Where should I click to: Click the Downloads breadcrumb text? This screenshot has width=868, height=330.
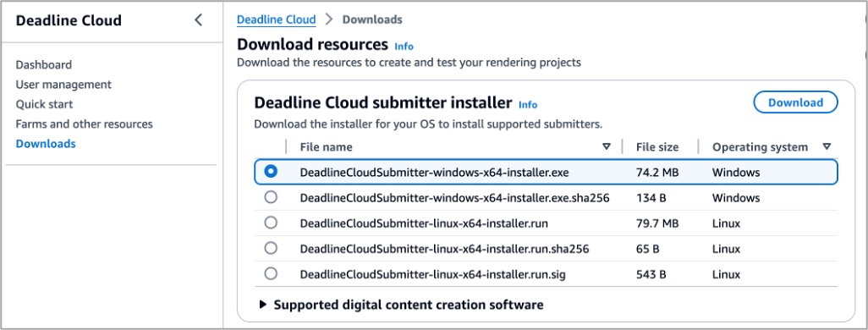click(x=372, y=19)
